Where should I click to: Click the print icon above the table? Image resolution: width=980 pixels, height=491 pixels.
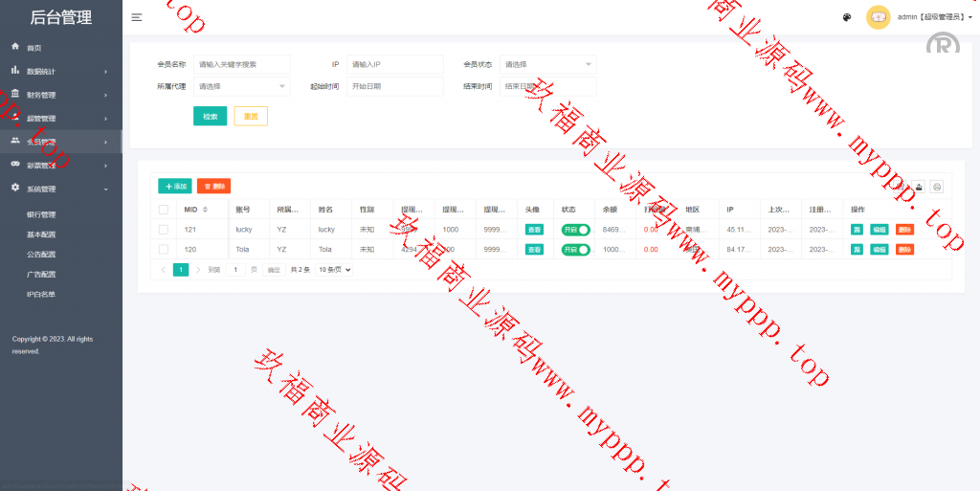pyautogui.click(x=937, y=187)
